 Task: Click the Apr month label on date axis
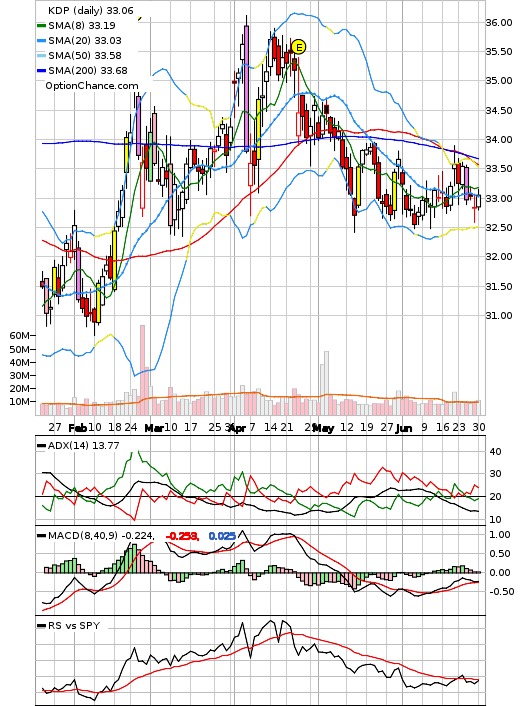[x=237, y=428]
